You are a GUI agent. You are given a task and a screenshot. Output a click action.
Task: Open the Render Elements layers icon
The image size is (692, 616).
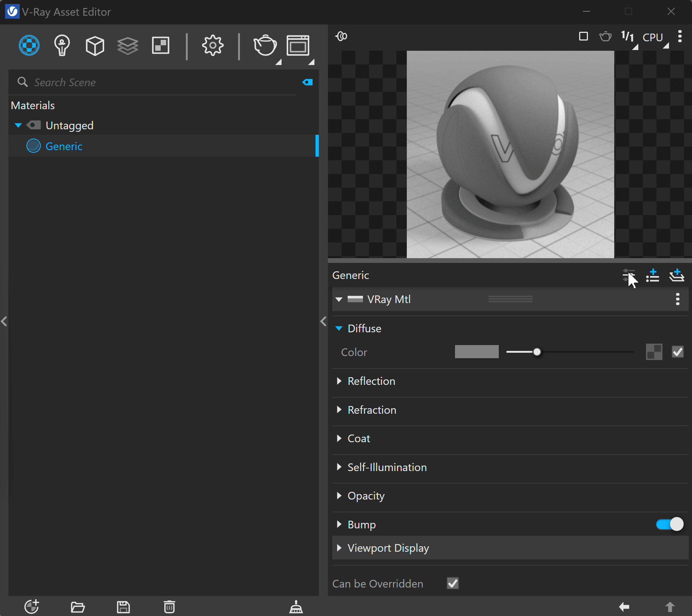128,46
